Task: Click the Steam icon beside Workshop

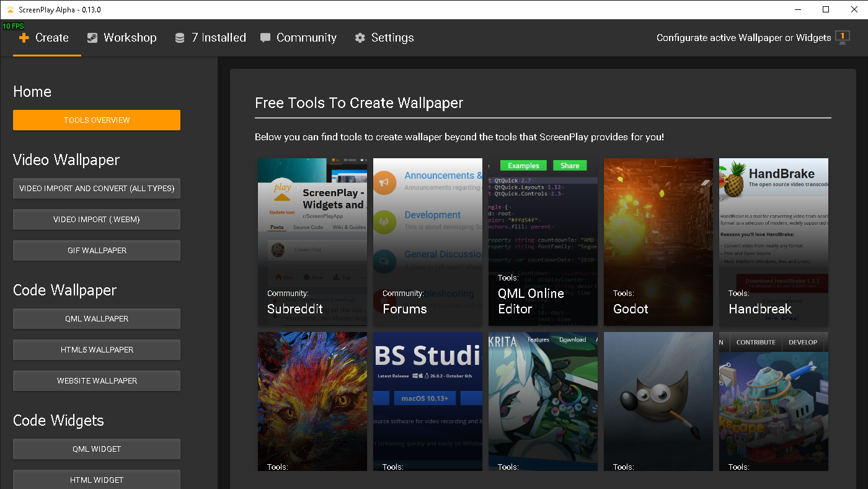Action: 92,38
